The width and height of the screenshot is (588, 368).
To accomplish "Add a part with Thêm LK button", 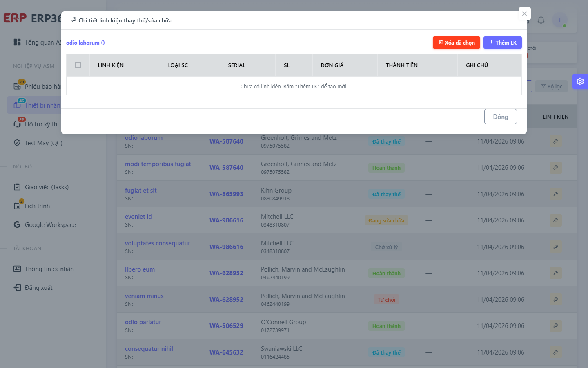I will pos(503,43).
